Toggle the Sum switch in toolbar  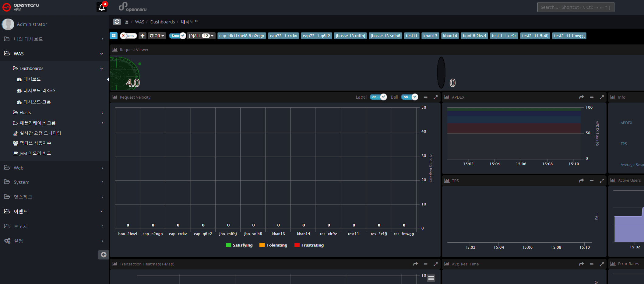(178, 36)
